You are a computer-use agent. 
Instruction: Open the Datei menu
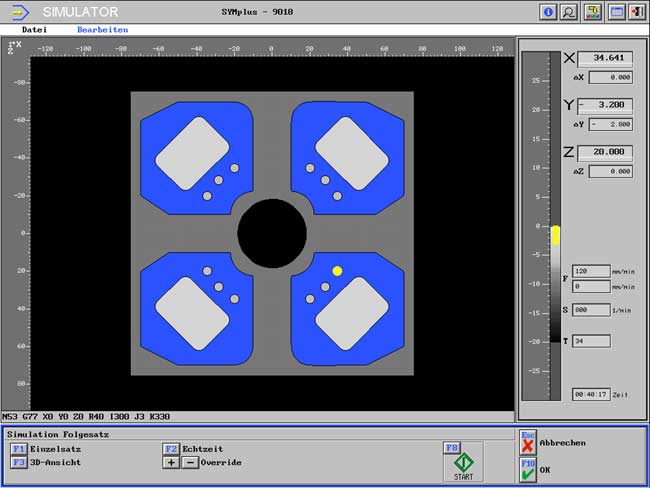tap(34, 30)
